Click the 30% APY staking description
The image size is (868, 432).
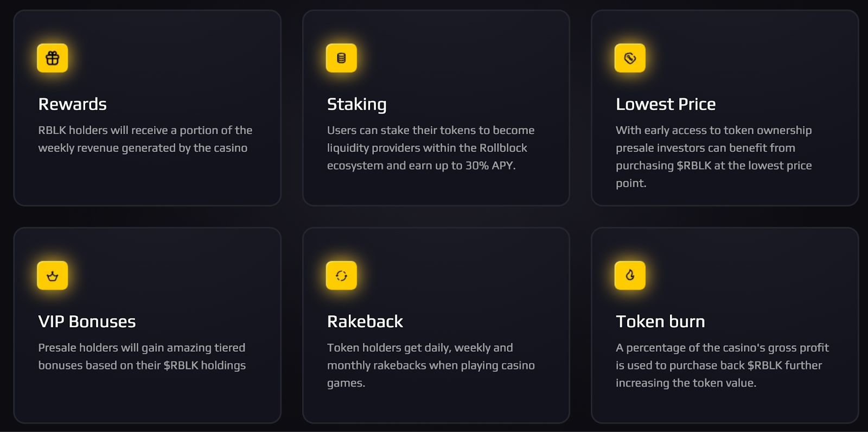pos(430,148)
